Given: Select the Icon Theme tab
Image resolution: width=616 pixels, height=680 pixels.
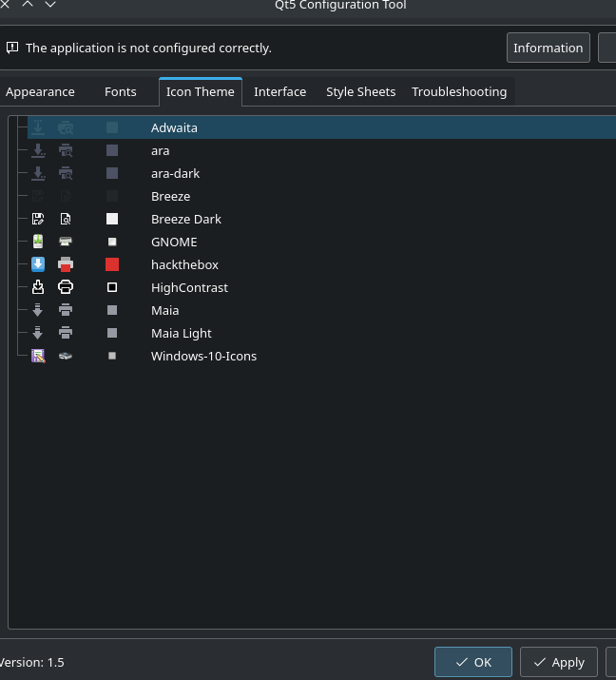Looking at the screenshot, I should pyautogui.click(x=201, y=92).
